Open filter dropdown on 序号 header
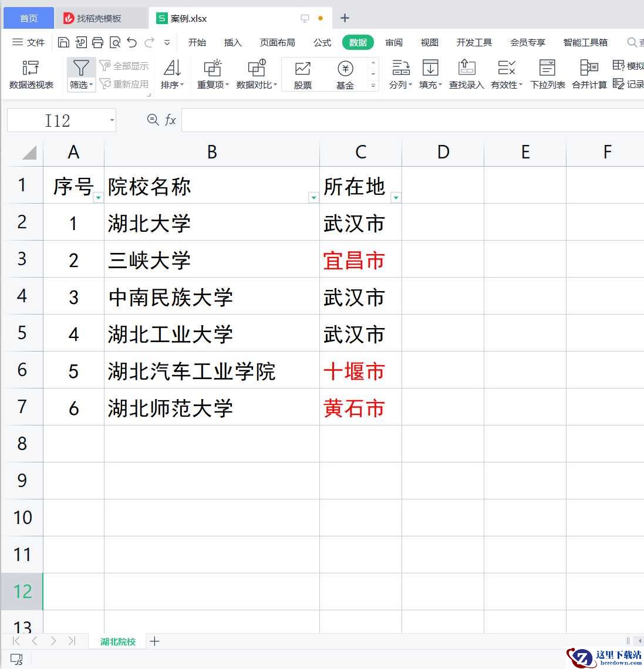Viewport: 644px width, 669px height. [98, 198]
